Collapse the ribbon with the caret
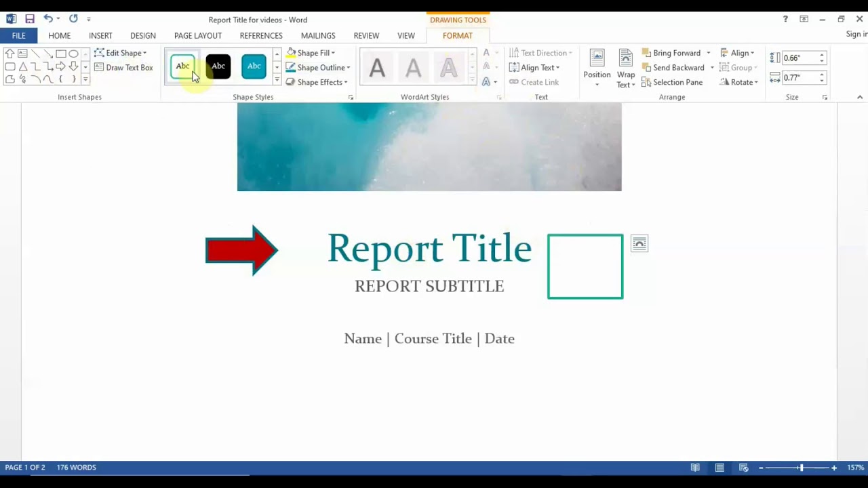Image resolution: width=868 pixels, height=488 pixels. (859, 98)
